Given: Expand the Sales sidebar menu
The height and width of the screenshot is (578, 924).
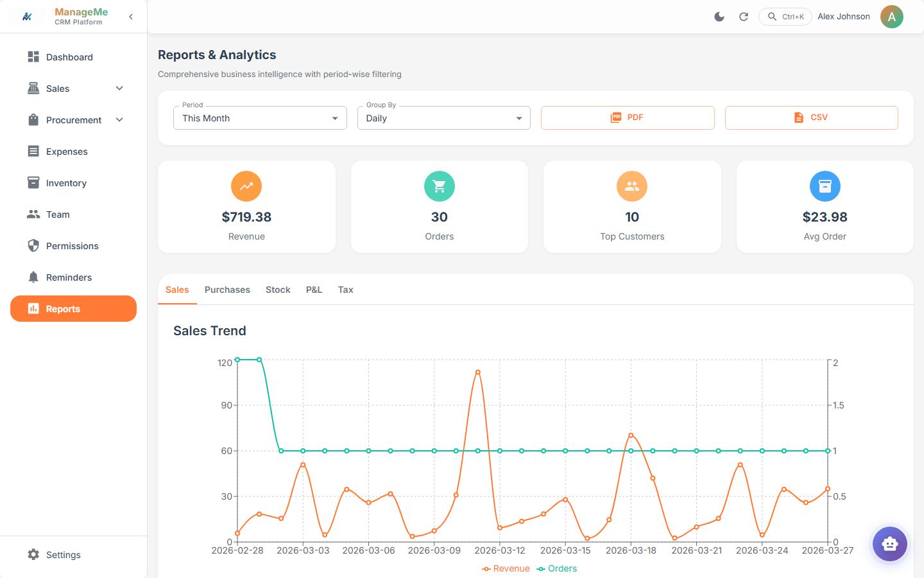Looking at the screenshot, I should point(119,88).
